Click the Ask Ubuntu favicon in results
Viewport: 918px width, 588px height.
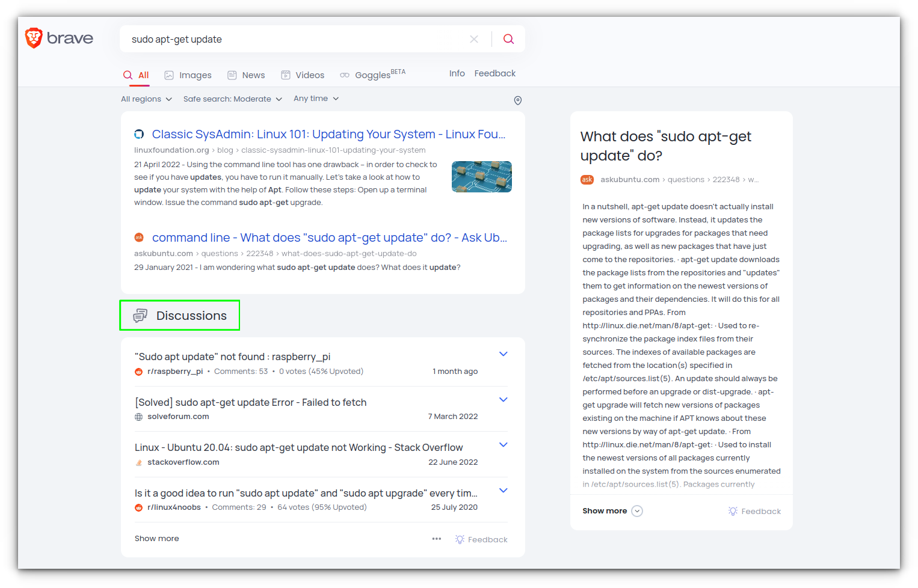(139, 237)
